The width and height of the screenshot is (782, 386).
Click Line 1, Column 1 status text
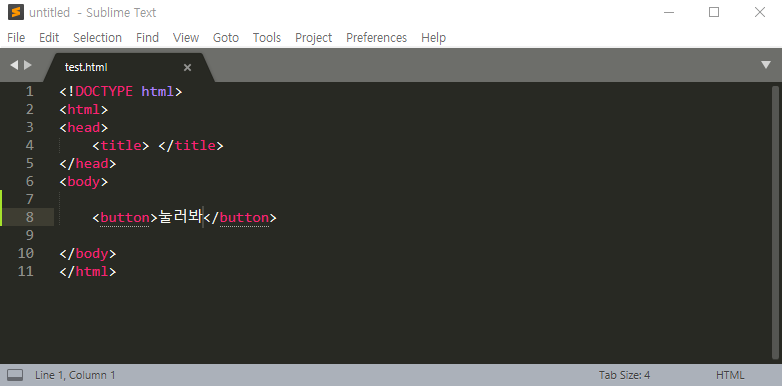pyautogui.click(x=75, y=375)
